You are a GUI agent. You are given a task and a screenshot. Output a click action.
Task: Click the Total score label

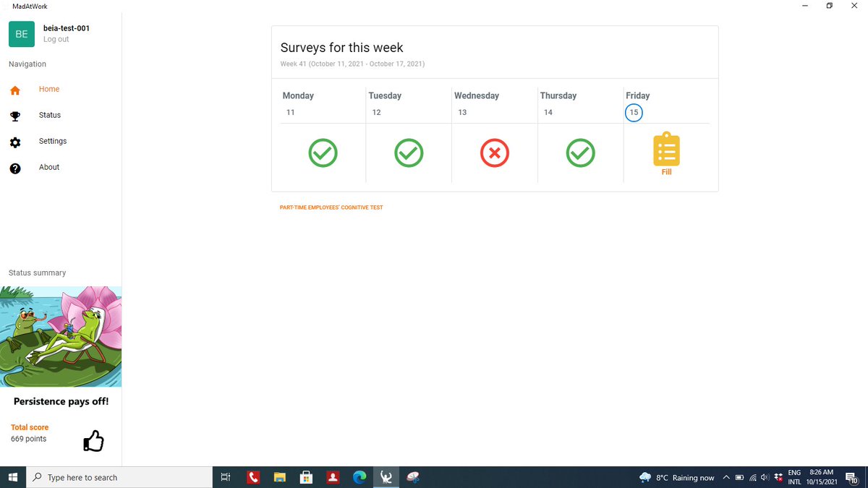[x=30, y=427]
